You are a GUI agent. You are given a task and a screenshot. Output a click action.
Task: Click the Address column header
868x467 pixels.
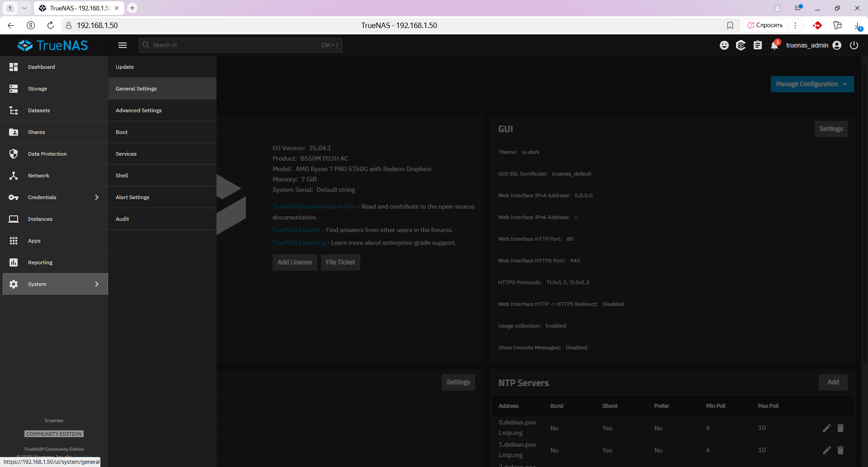[509, 406]
